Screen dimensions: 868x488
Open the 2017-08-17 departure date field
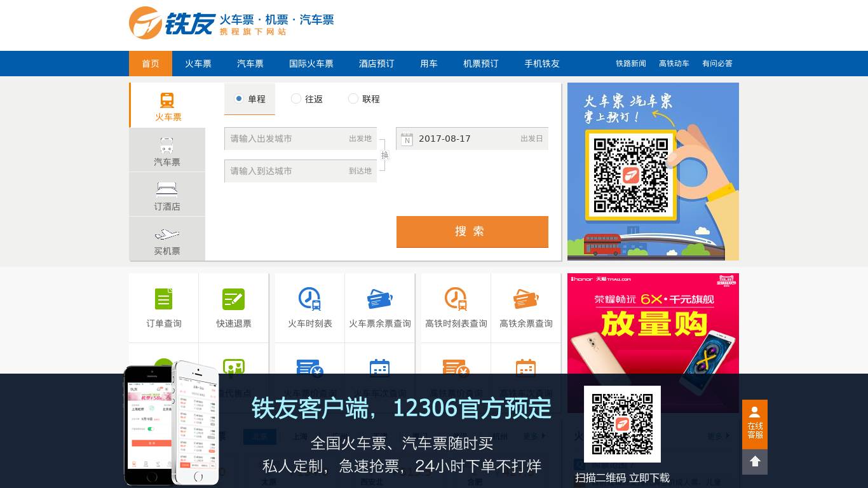coord(472,139)
